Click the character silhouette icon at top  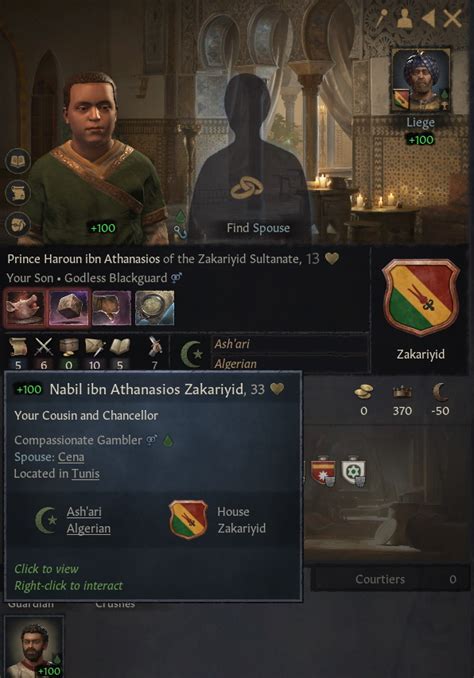click(404, 19)
